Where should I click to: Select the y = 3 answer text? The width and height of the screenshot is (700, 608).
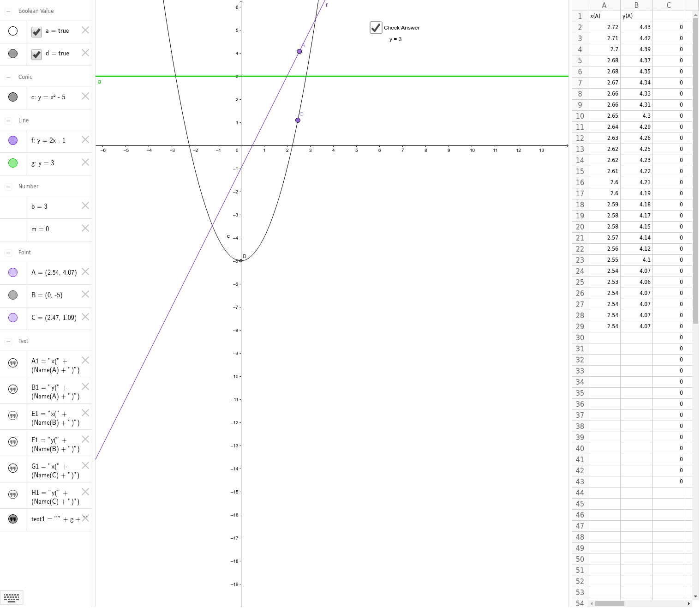(395, 39)
